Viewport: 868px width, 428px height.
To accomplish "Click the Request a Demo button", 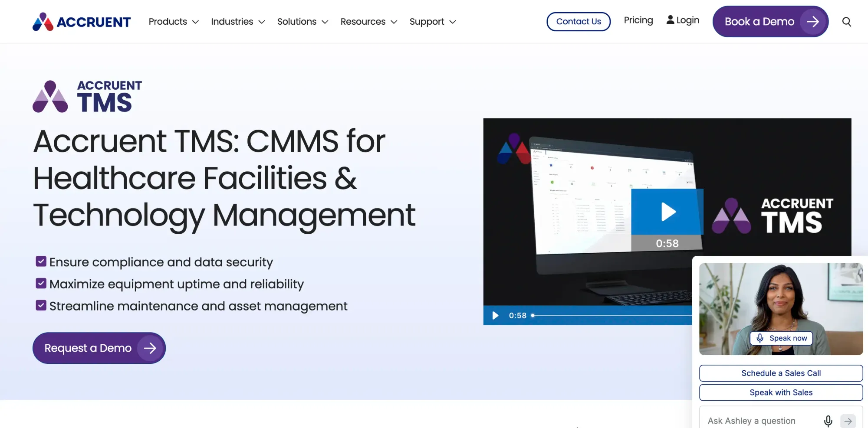I will pos(99,348).
